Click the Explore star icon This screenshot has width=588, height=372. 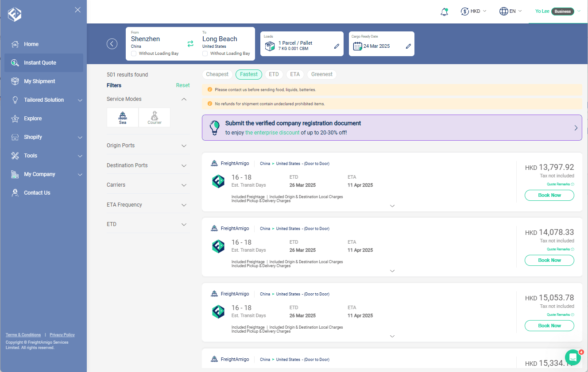pos(15,119)
